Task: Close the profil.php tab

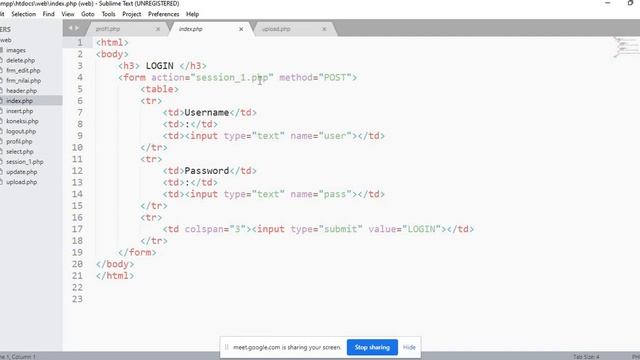Action: 158,29
